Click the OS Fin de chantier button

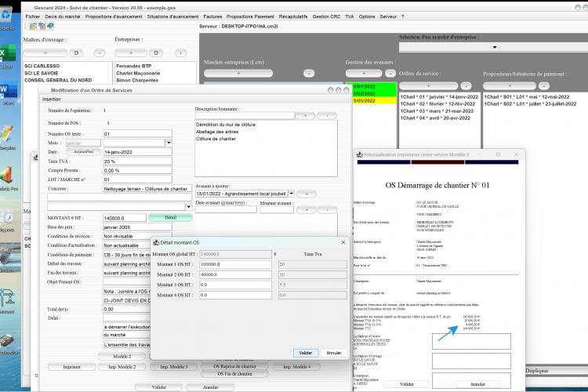(234, 374)
